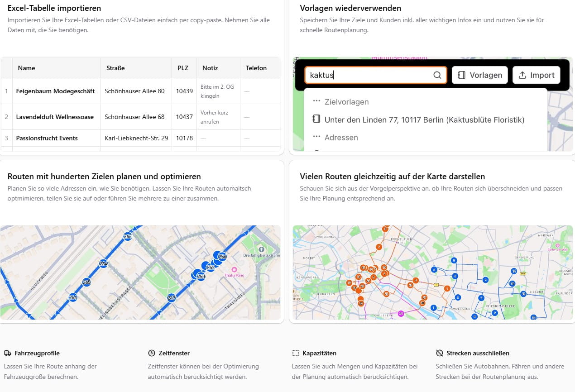Choose the Kaktusblüte Floristik template suggestion
The image size is (575, 392).
[425, 120]
